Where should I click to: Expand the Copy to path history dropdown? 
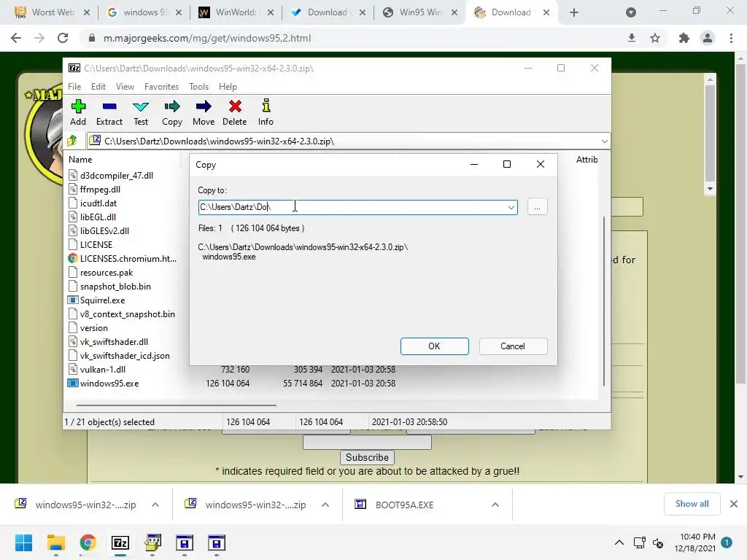point(511,207)
